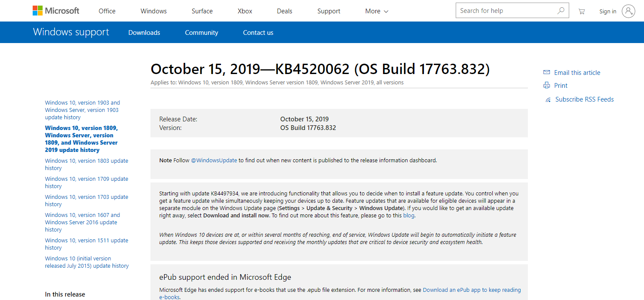Click the Print link
The width and height of the screenshot is (644, 300).
pyautogui.click(x=561, y=86)
